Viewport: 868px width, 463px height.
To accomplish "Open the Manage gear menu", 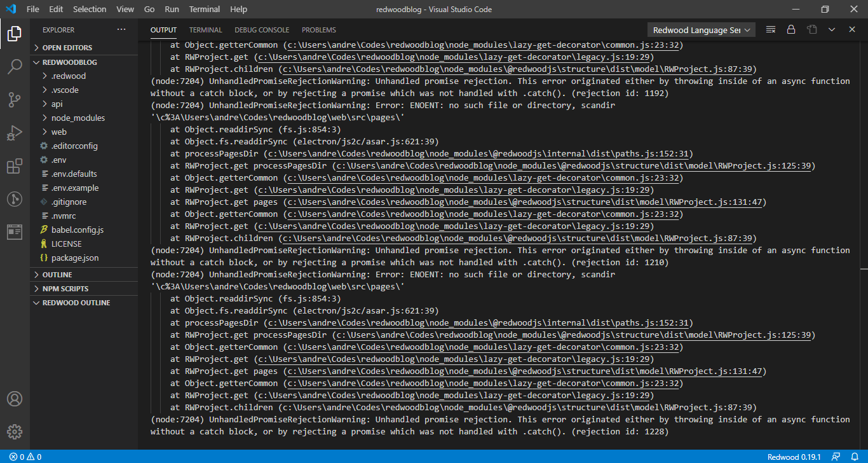I will pyautogui.click(x=15, y=432).
